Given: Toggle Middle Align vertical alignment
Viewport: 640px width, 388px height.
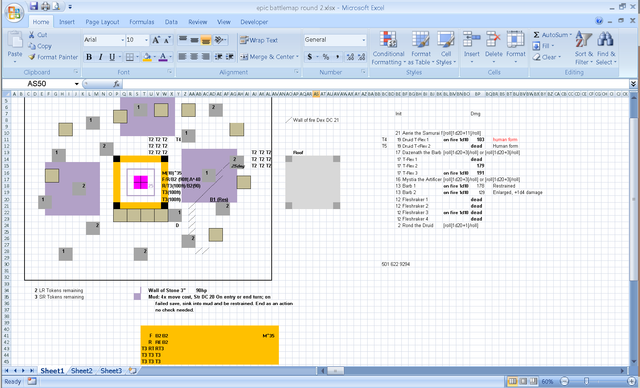Looking at the screenshot, I should (x=194, y=40).
